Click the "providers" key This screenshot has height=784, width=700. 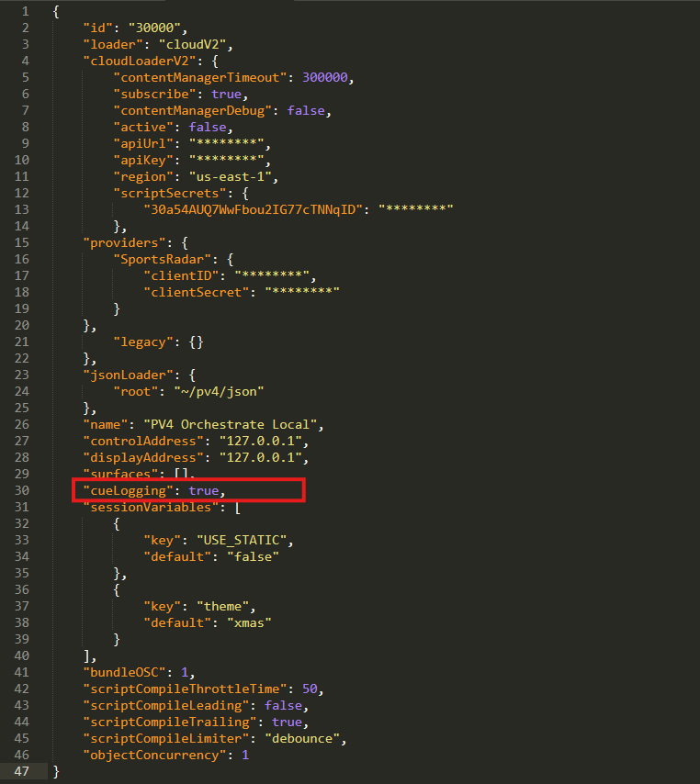click(x=125, y=242)
